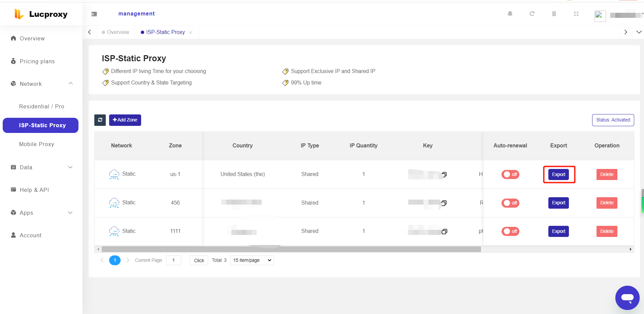Image resolution: width=644 pixels, height=314 pixels.
Task: Go to page 1 in pagination
Action: [115, 260]
